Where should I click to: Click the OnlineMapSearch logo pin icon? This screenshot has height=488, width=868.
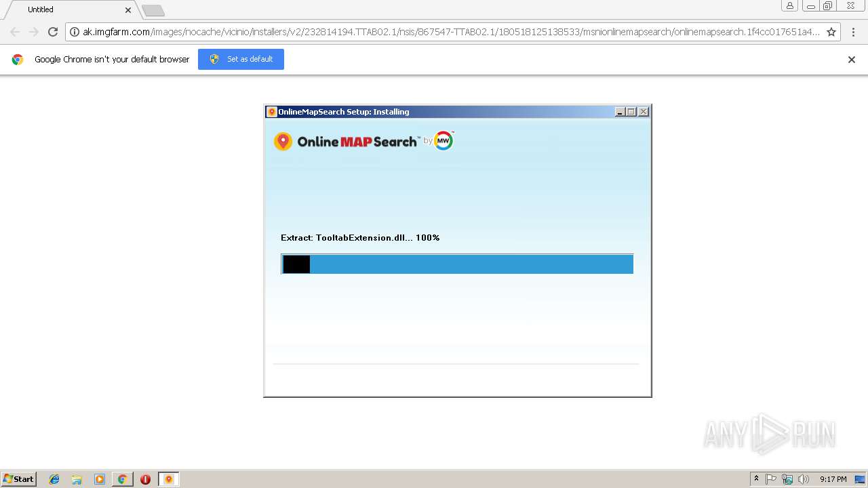283,141
